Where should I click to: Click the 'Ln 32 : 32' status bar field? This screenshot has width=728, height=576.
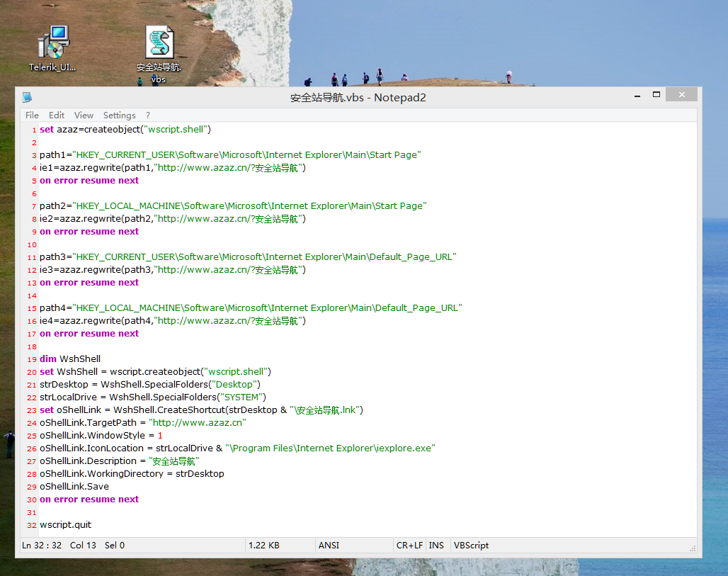click(42, 546)
